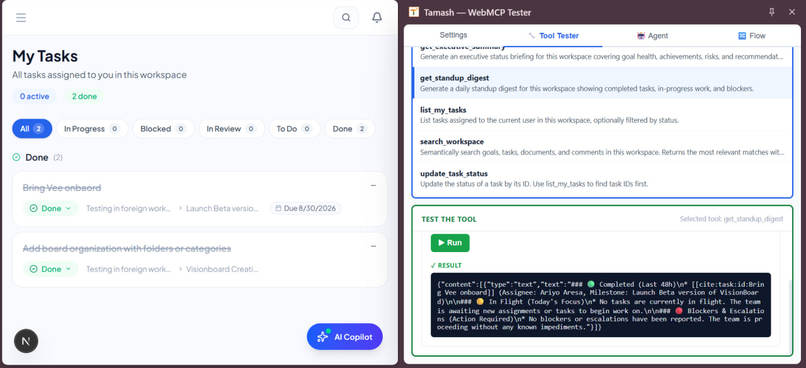
Task: Click the 0 active badge
Action: pos(34,96)
